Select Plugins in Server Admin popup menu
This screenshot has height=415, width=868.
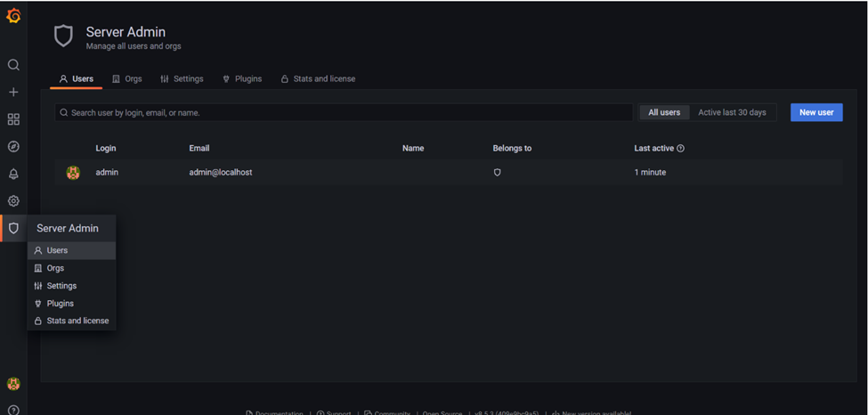pos(71,304)
